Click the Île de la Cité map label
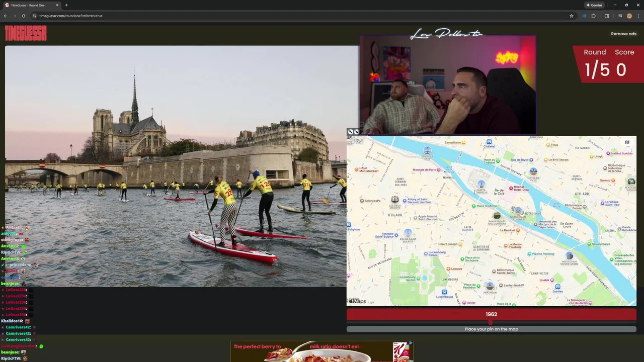The width and height of the screenshot is (644, 362). (x=499, y=192)
